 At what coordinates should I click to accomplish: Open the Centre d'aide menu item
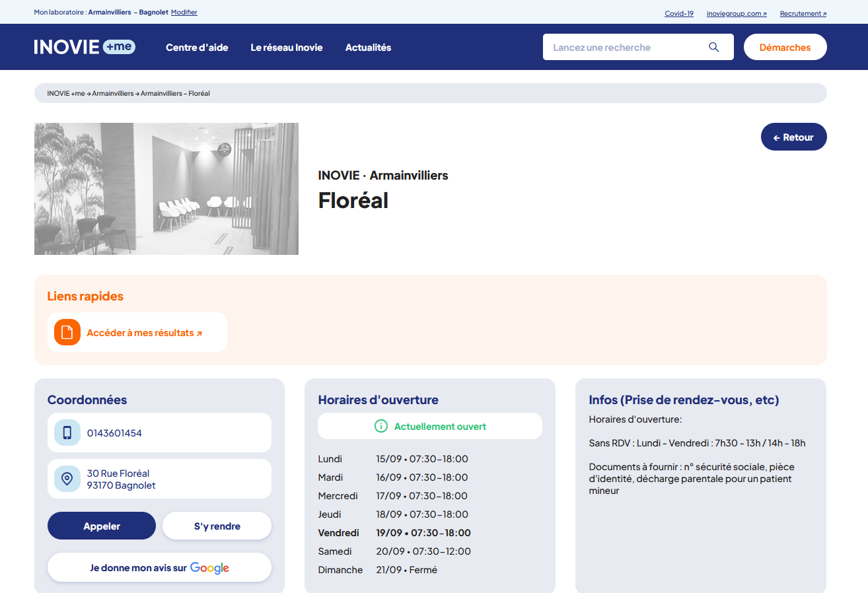point(197,47)
